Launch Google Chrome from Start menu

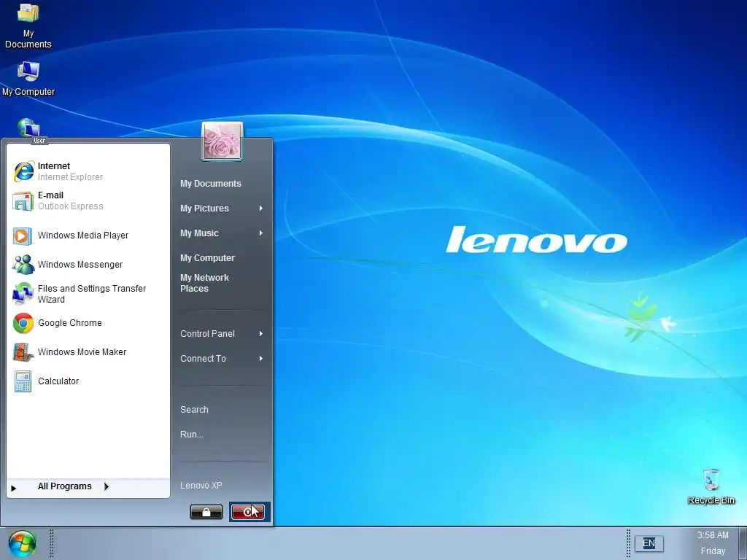coord(88,323)
